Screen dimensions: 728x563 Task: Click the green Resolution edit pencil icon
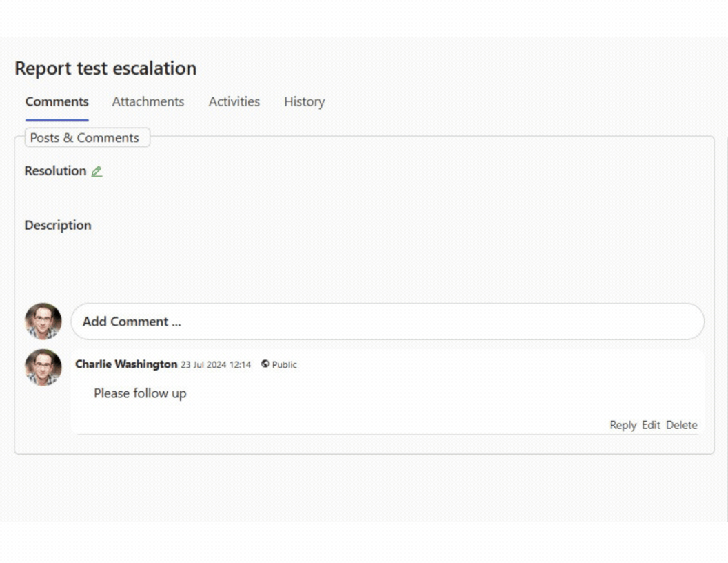coord(97,171)
